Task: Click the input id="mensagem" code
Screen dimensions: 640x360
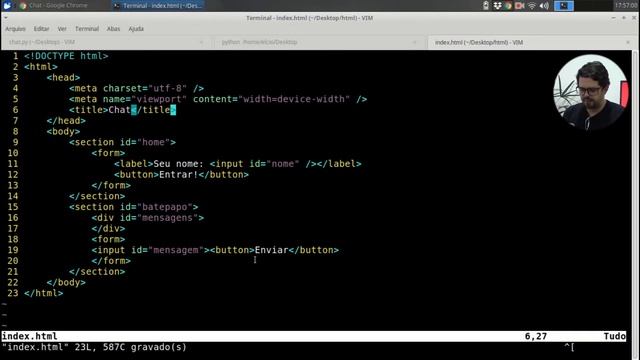Action: pyautogui.click(x=151, y=250)
